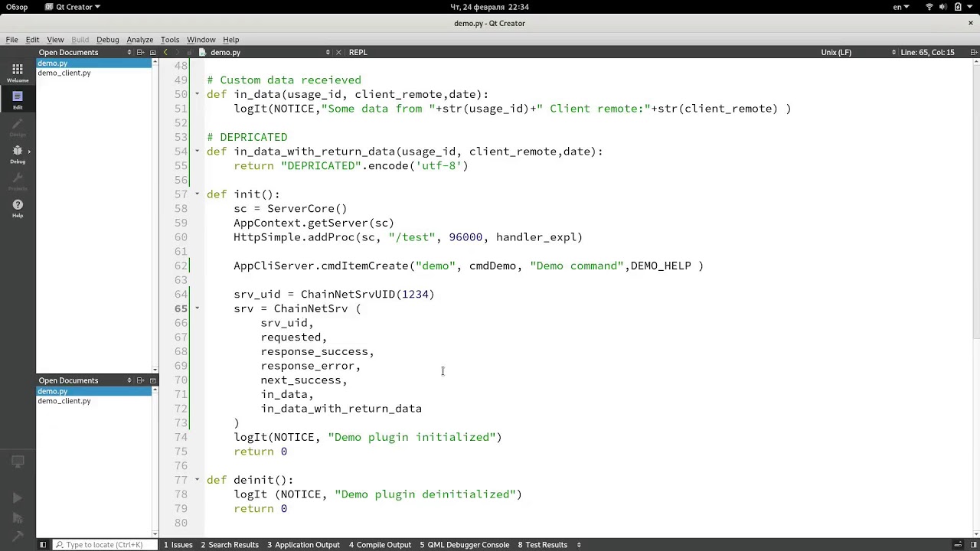Open the 2 Search Results pane
This screenshot has height=551, width=980.
coord(230,545)
